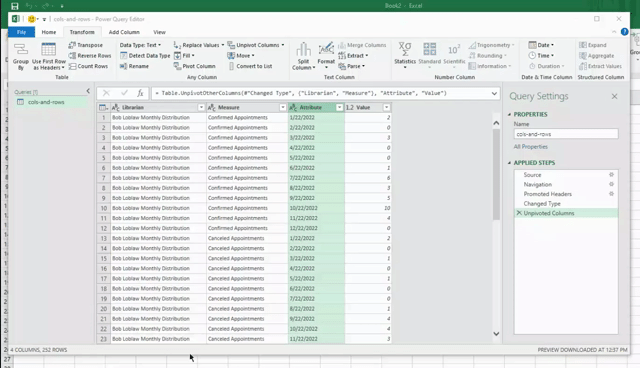Screen dimensions: 640x368
Task: Click the Expand structured column command
Action: coord(593,45)
